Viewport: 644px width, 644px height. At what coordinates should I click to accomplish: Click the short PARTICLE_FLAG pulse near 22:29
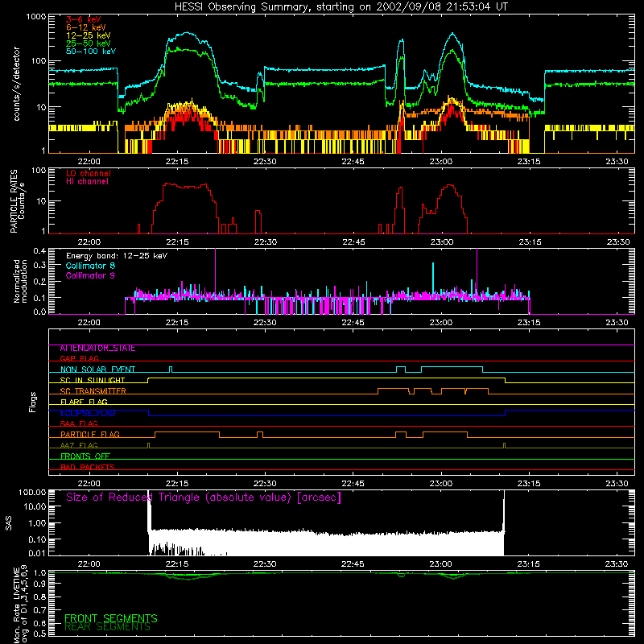pyautogui.click(x=260, y=435)
